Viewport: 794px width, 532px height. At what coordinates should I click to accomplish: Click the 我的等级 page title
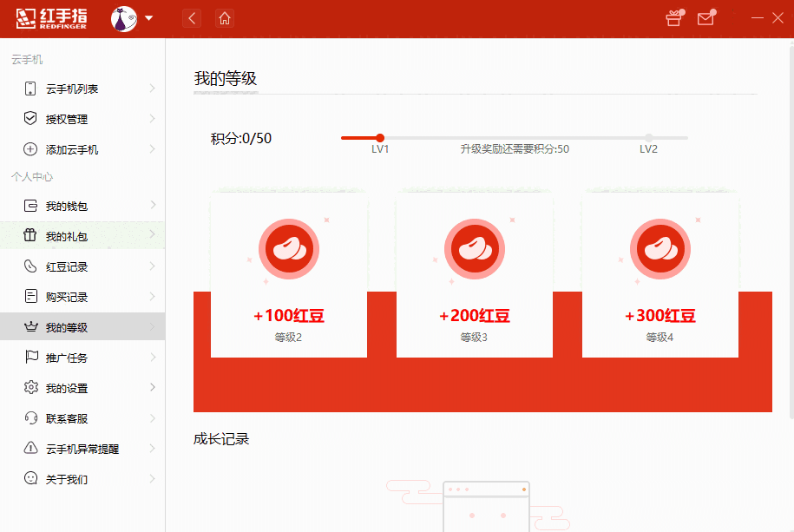coord(226,78)
